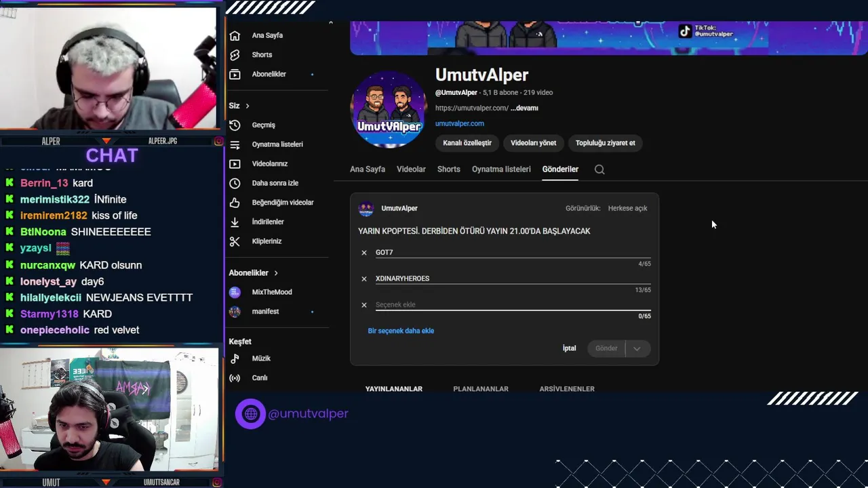Switch to the Ana Sayfa channel tab
This screenshot has width=868, height=488.
coord(368,169)
